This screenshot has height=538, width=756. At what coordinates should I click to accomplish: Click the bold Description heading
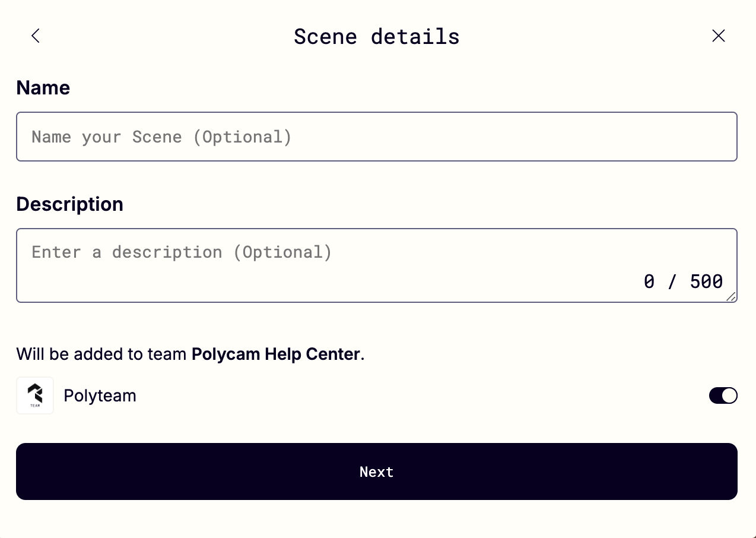click(x=70, y=204)
